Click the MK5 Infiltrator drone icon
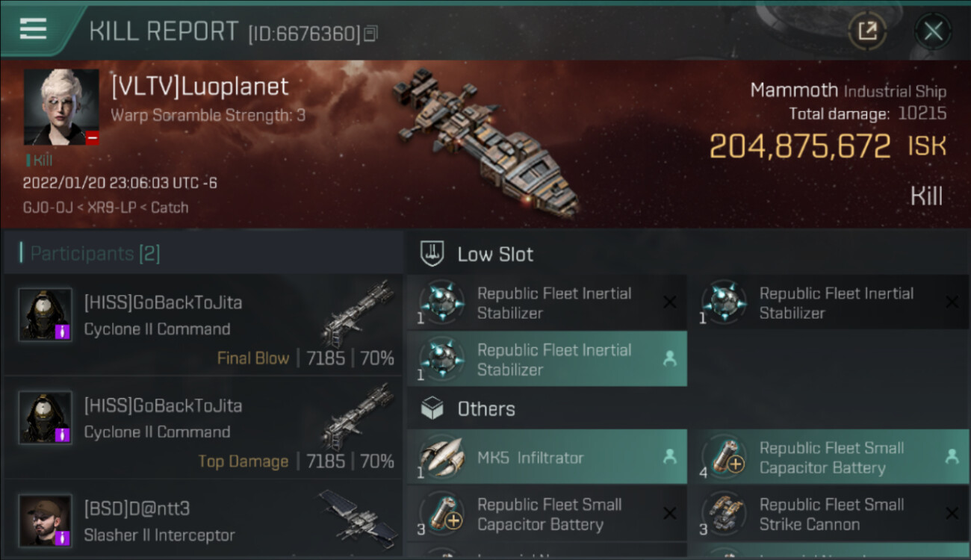The image size is (971, 560). (441, 457)
